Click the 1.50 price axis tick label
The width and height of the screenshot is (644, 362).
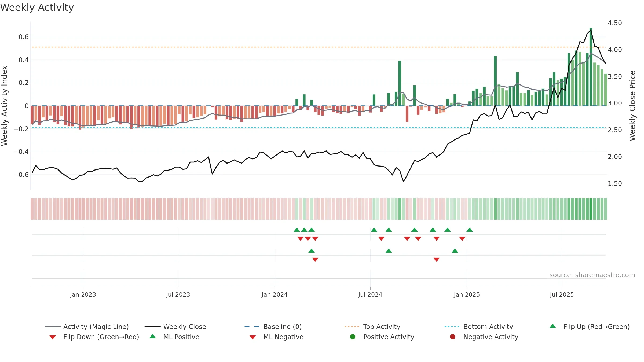coord(615,183)
